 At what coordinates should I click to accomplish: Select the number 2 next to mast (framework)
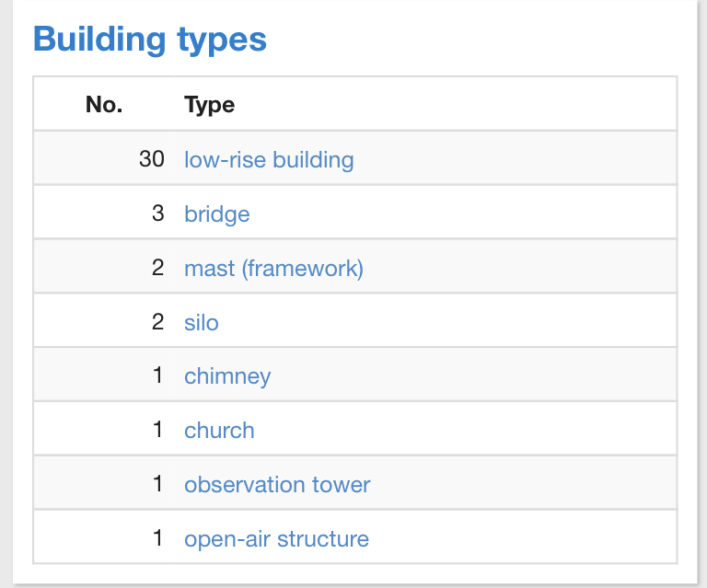coord(158,268)
